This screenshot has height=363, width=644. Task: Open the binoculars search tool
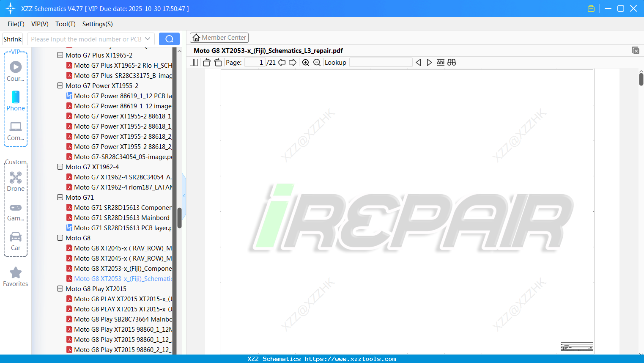click(452, 62)
